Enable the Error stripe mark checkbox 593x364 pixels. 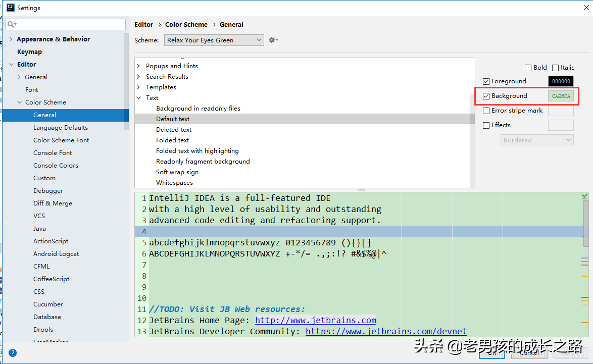[x=486, y=110]
